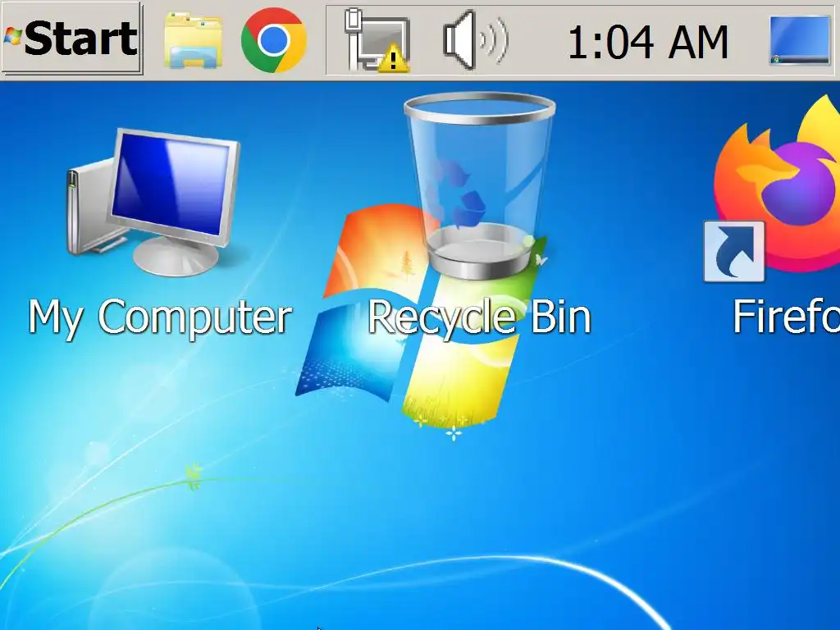840x630 pixels.
Task: Click the My Computer label text
Action: 160,318
